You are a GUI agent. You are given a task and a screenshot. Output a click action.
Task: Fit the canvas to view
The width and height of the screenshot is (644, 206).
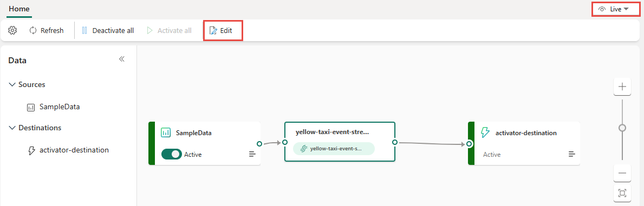click(622, 193)
